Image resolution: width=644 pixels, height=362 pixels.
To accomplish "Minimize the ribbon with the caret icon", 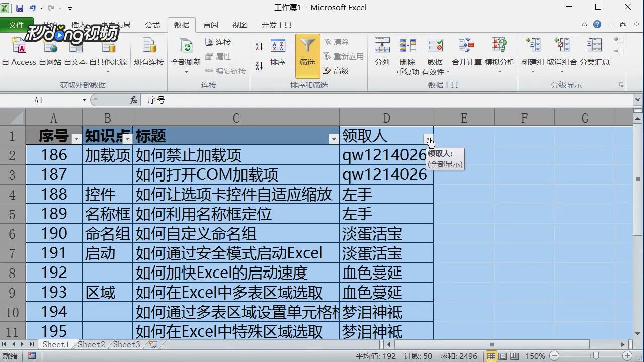I will [584, 24].
